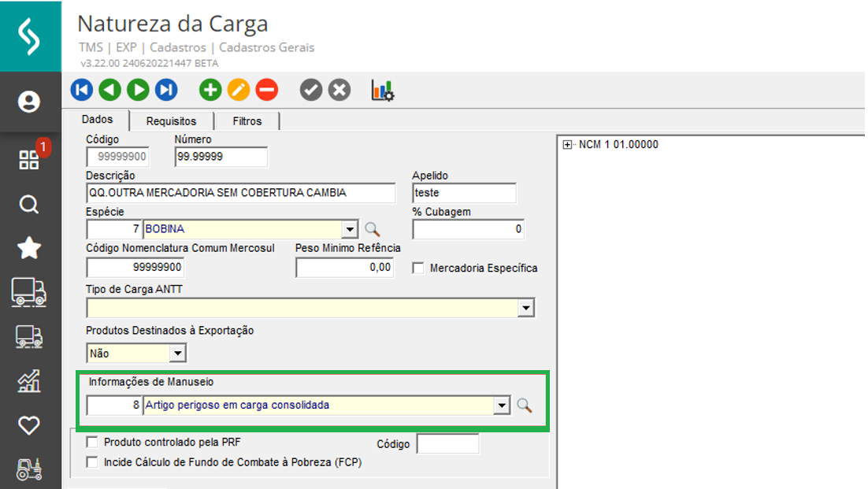Open the user profile icon
868x489 pixels.
(29, 102)
